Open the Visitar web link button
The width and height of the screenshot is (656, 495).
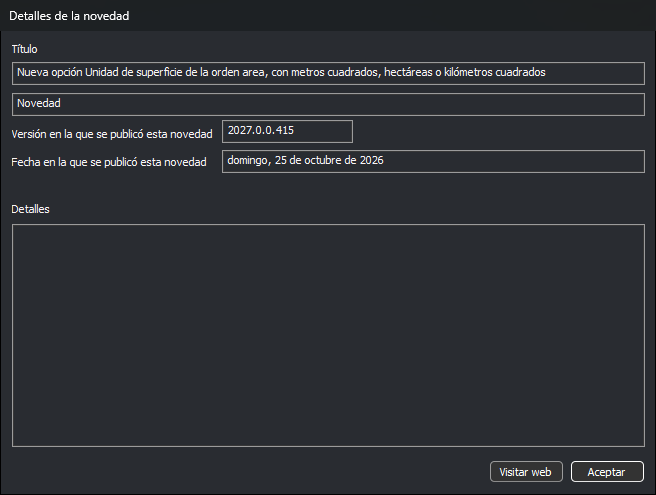coord(526,472)
